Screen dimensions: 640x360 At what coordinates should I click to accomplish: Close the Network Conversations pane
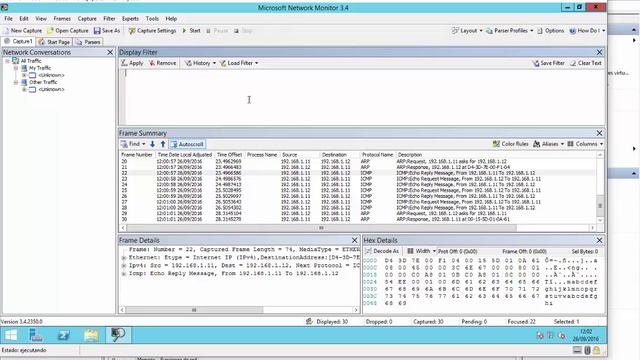click(x=110, y=52)
